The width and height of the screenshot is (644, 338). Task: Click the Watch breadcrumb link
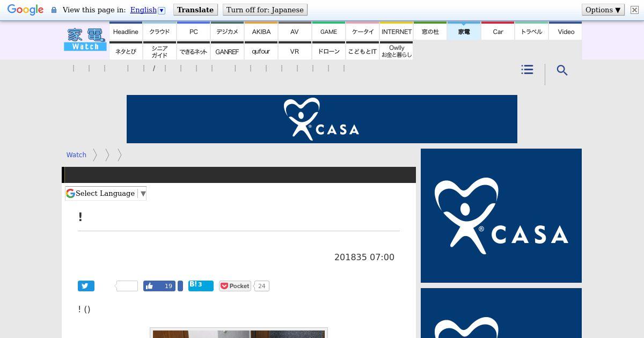pyautogui.click(x=76, y=155)
